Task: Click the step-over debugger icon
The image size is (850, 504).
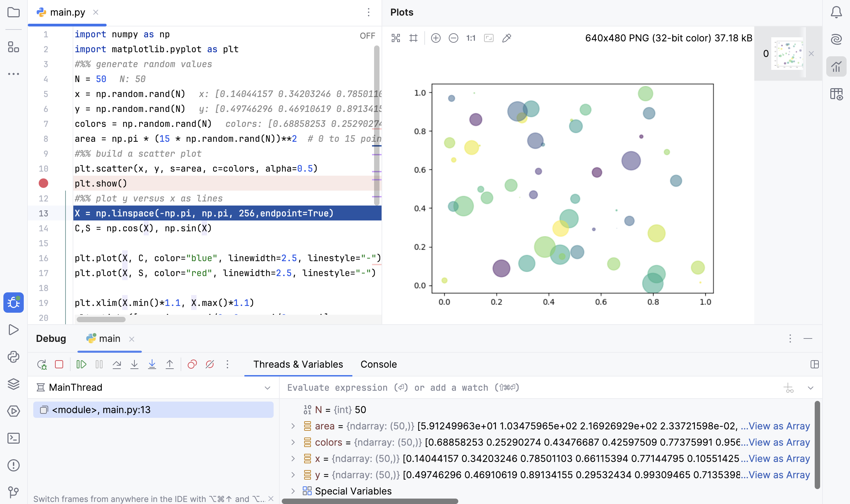Action: click(118, 365)
